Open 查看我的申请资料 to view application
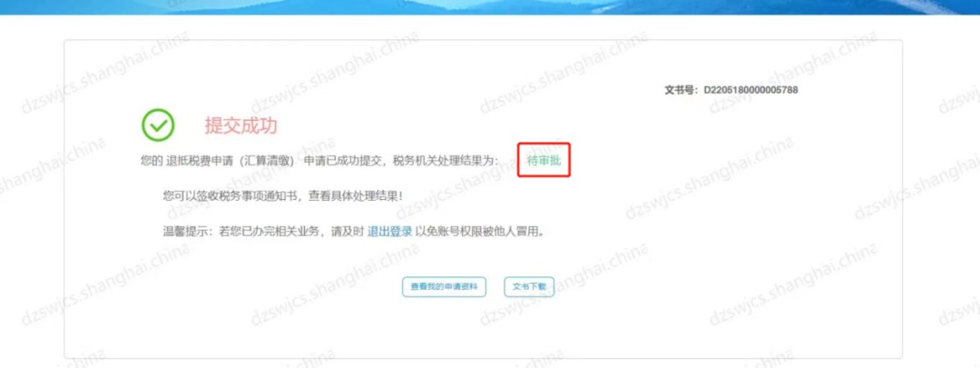Screen dimensions: 980x368 [444, 286]
